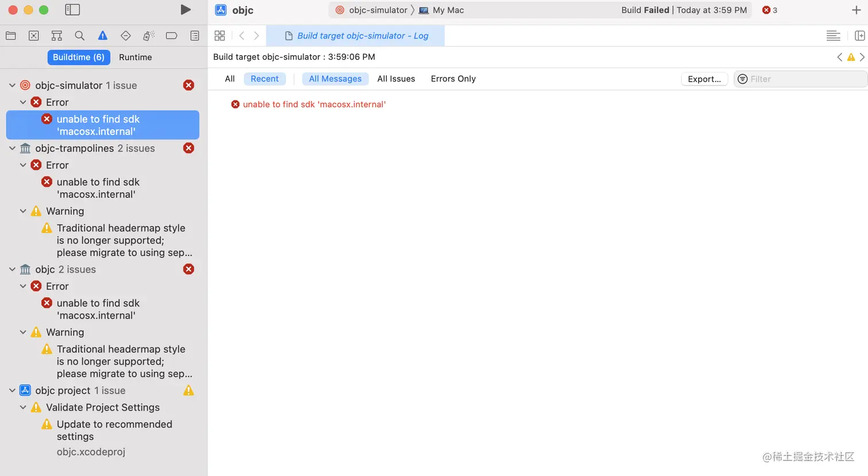The height and width of the screenshot is (476, 868).
Task: Select the sdk error under objc-trampolines
Action: click(103, 188)
